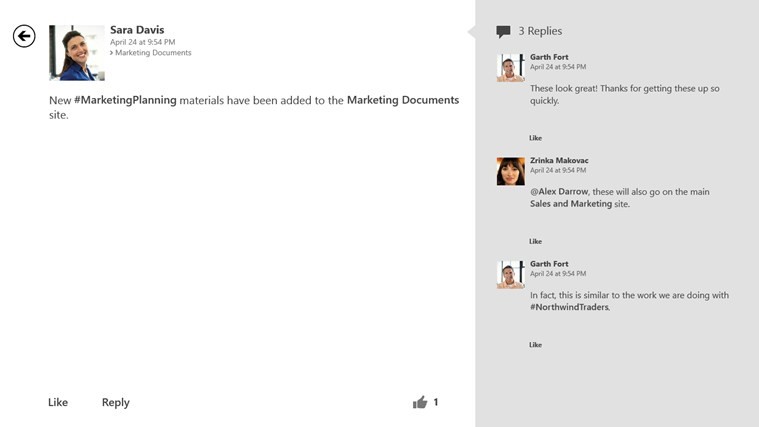Click the Zrinka Makovac name in replies
Viewport: 759px width, 427px height.
click(561, 160)
